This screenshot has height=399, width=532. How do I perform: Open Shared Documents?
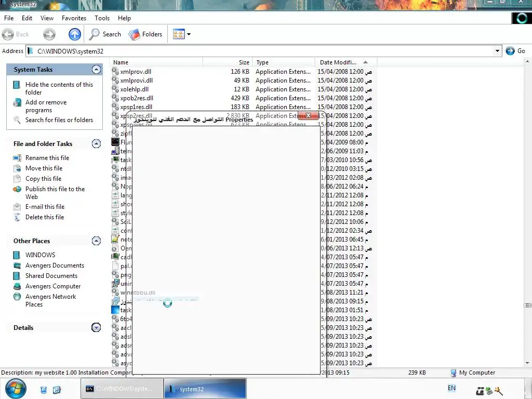coord(51,276)
